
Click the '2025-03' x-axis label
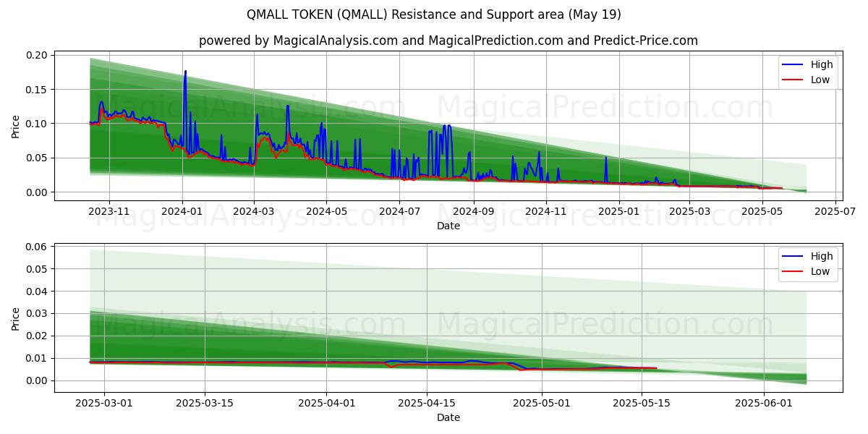click(689, 211)
